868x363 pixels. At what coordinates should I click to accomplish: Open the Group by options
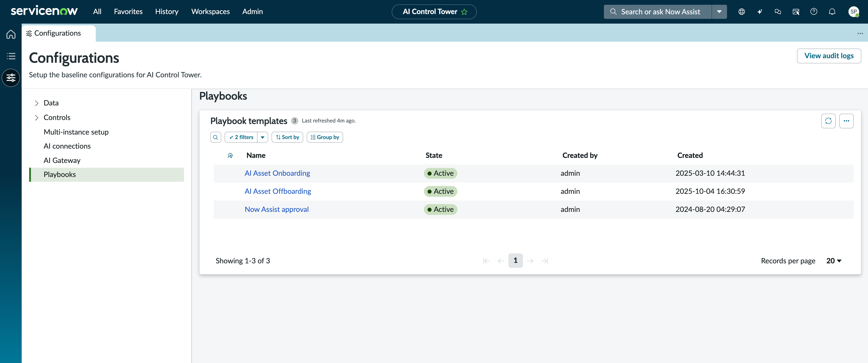pyautogui.click(x=325, y=137)
